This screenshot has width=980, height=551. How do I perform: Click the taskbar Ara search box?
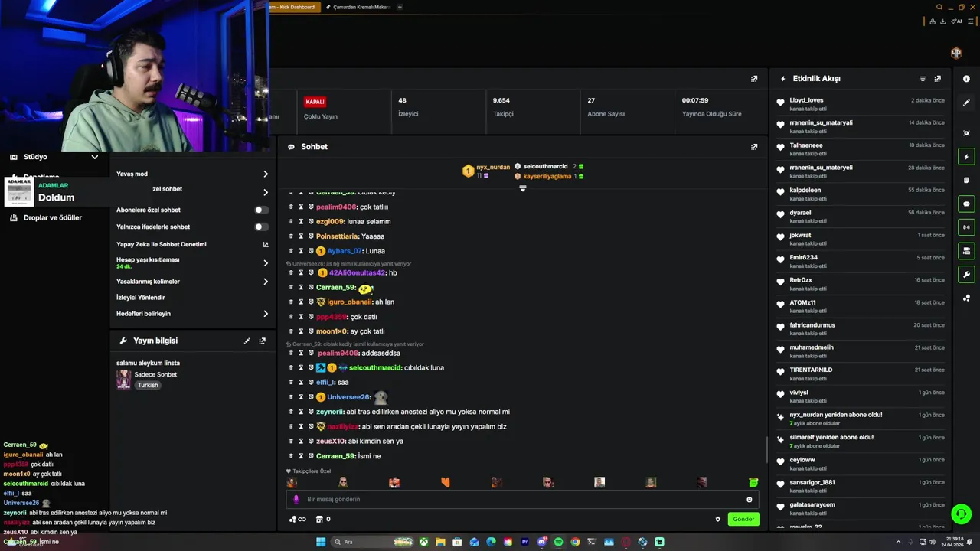point(371,543)
